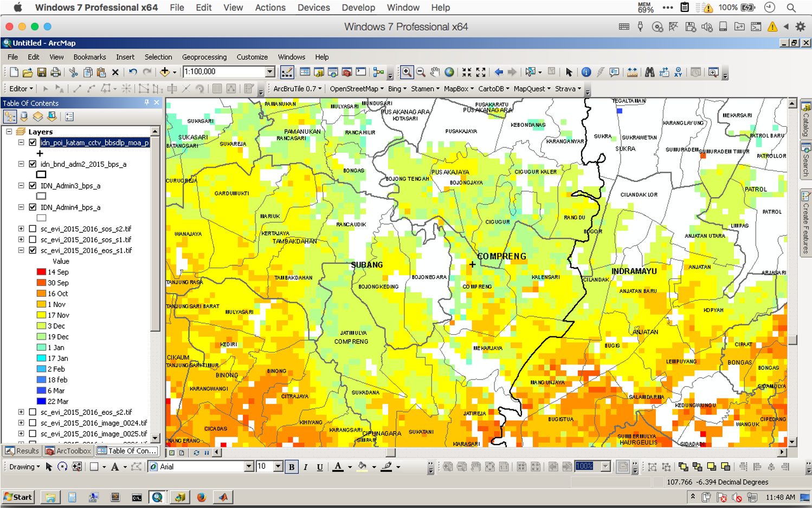The width and height of the screenshot is (812, 508).
Task: Open the Measure ruler tool
Action: [x=632, y=72]
